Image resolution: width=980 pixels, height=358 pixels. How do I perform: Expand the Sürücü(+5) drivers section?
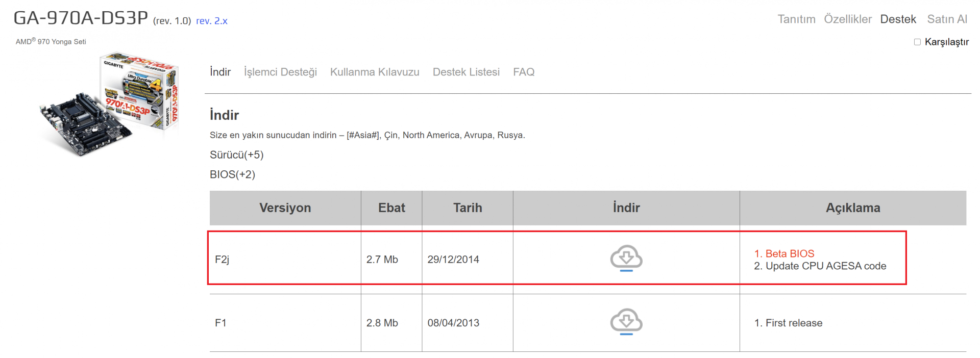point(236,155)
